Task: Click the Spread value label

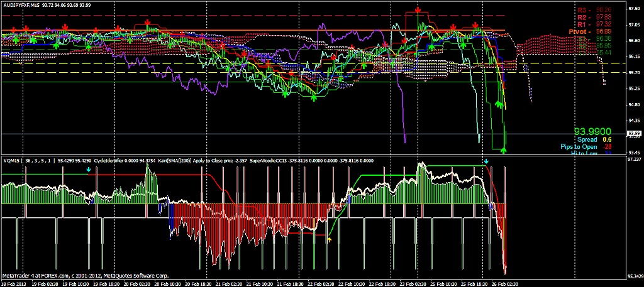Action: pyautogui.click(x=586, y=139)
